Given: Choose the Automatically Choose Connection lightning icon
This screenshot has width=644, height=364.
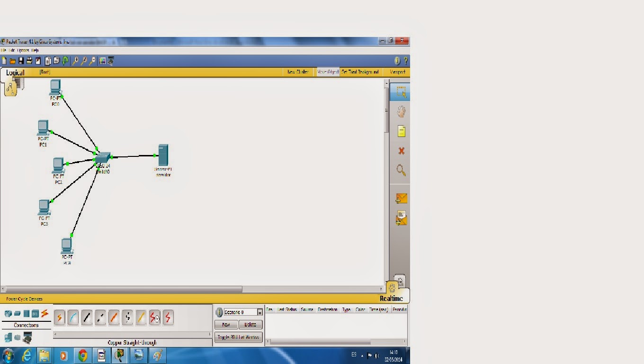Looking at the screenshot, I should [59, 318].
